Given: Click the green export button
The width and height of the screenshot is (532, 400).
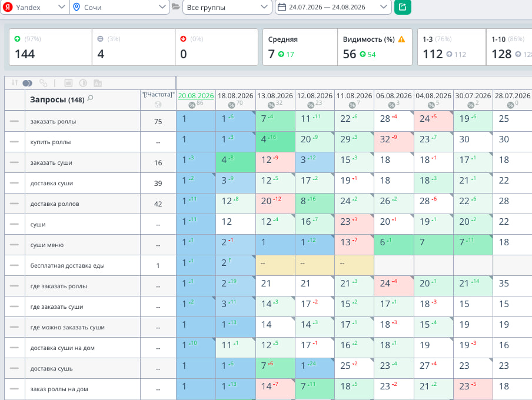Looking at the screenshot, I should (403, 7).
